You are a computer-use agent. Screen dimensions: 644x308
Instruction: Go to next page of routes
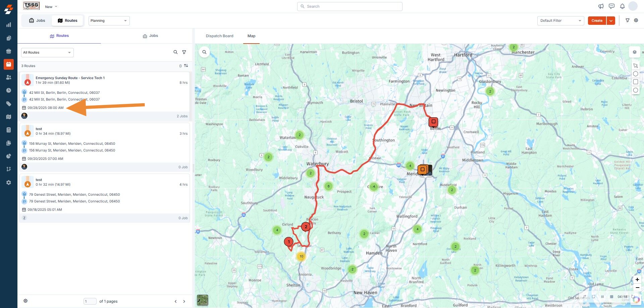pos(184,301)
